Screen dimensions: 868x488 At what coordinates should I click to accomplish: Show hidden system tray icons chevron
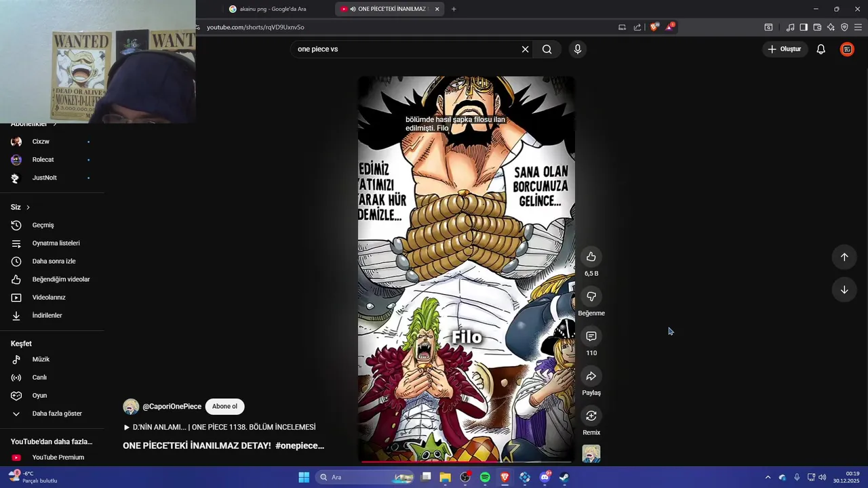click(768, 477)
